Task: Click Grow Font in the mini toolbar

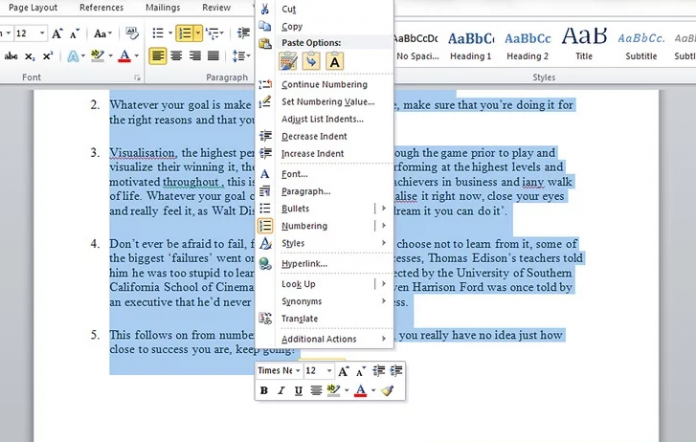Action: pos(343,370)
